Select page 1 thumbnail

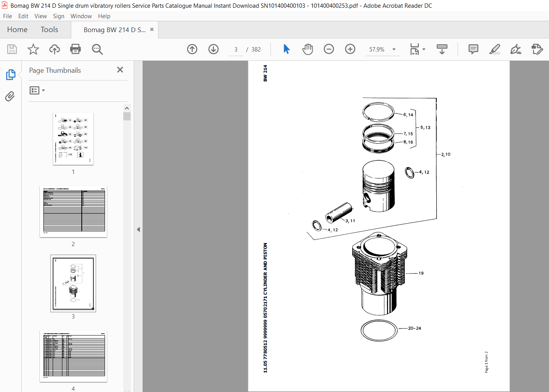coord(73,139)
